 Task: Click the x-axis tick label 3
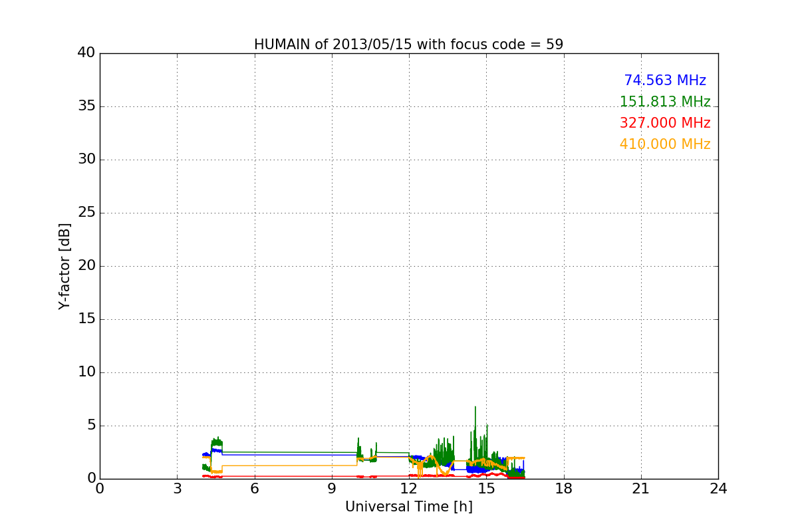[177, 489]
